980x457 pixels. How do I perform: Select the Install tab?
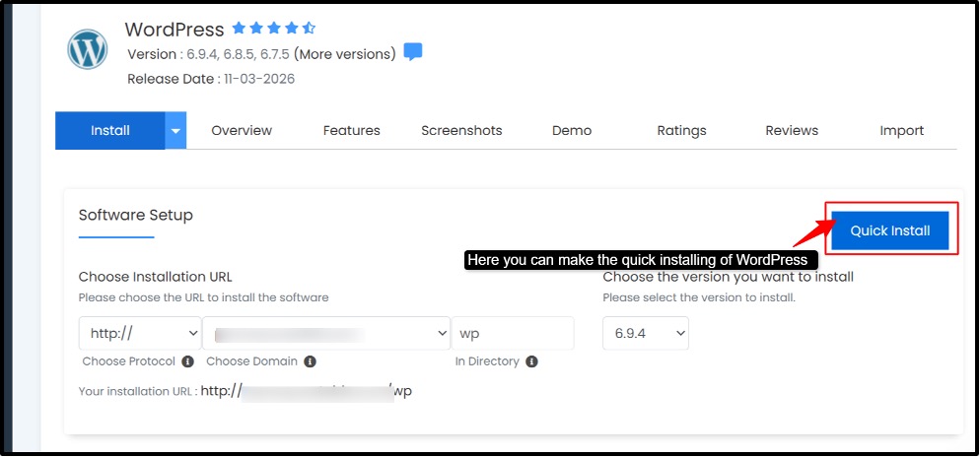coord(110,130)
